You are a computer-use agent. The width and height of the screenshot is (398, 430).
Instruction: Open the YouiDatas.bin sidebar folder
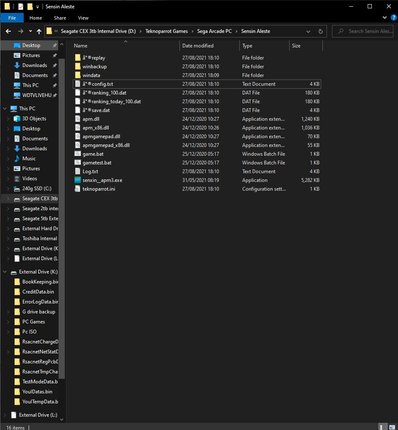pos(37,392)
